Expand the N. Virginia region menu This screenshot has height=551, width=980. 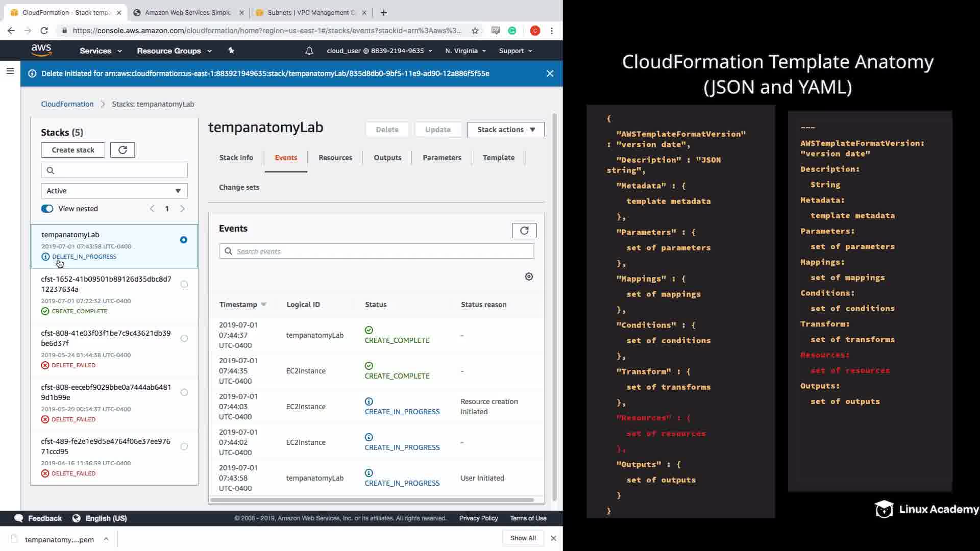[x=465, y=51]
